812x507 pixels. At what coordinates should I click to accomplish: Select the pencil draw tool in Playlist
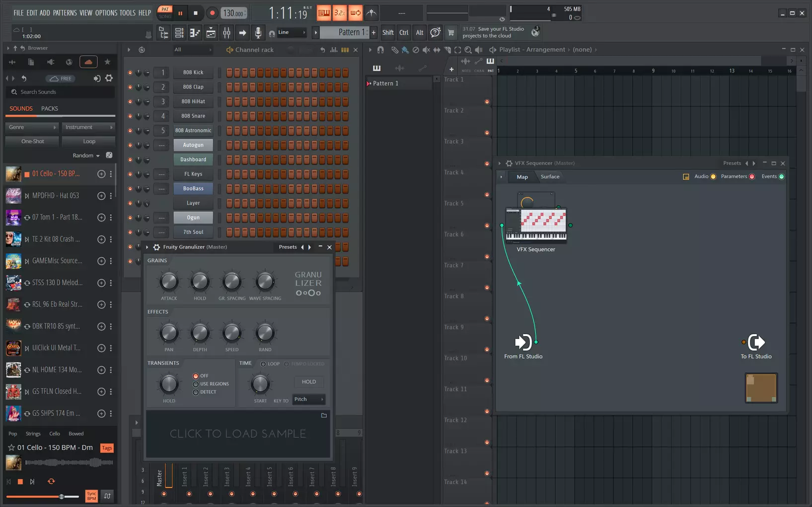394,50
